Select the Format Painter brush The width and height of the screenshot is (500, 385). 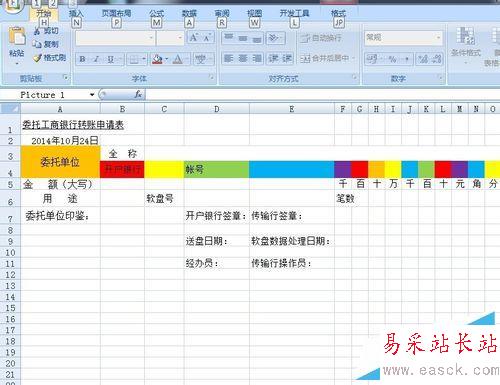click(49, 58)
